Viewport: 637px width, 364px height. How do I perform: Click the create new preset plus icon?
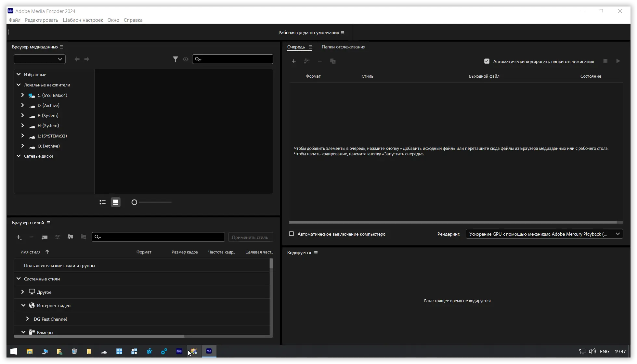click(19, 237)
